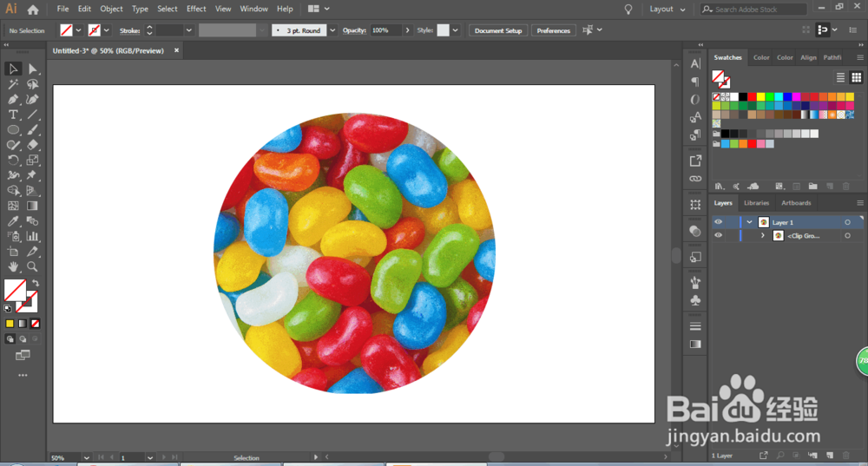Select the Ellipse tool
The image size is (868, 466).
13,130
